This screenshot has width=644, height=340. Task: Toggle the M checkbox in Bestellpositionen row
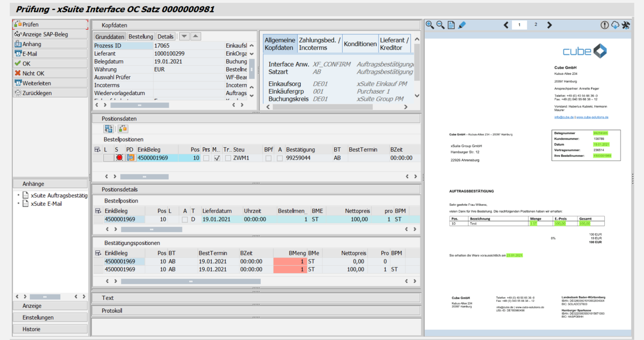[216, 158]
